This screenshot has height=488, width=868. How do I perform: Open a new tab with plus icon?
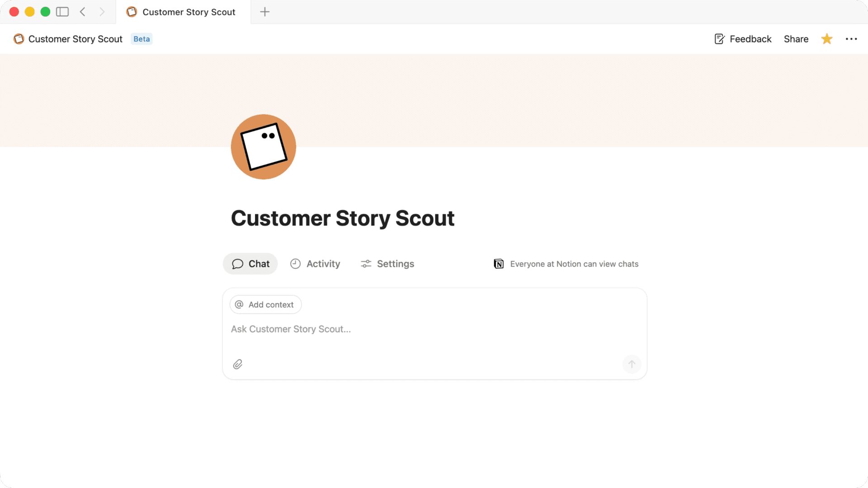(x=265, y=12)
